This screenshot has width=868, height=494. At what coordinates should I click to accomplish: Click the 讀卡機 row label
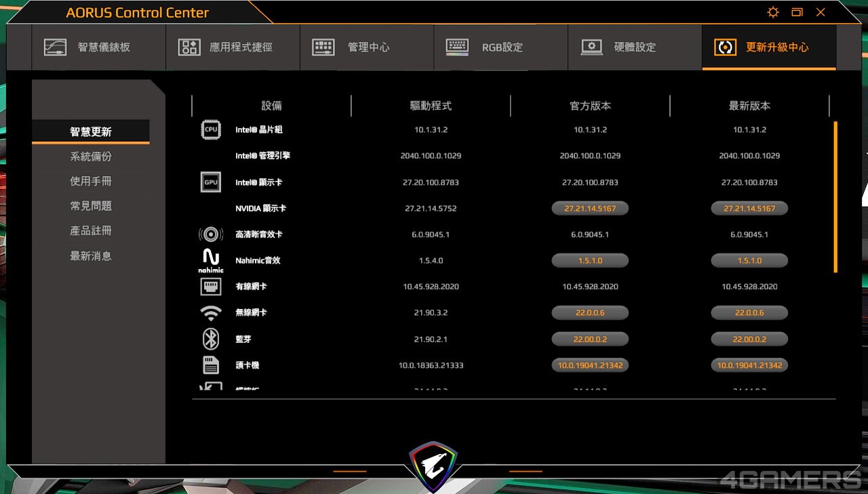click(x=248, y=365)
